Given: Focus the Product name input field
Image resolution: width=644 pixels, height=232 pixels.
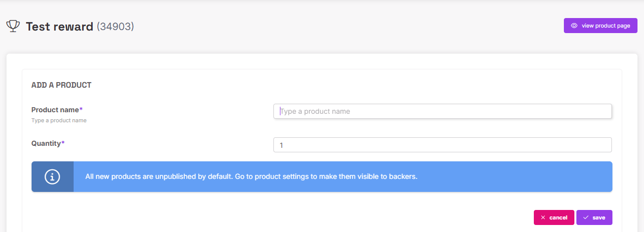Looking at the screenshot, I should pos(443,111).
